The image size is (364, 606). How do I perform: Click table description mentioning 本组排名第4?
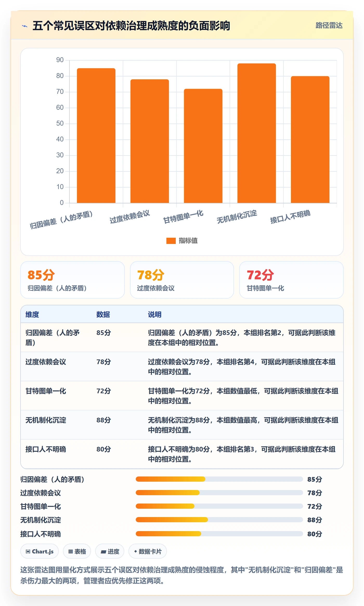pos(242,367)
